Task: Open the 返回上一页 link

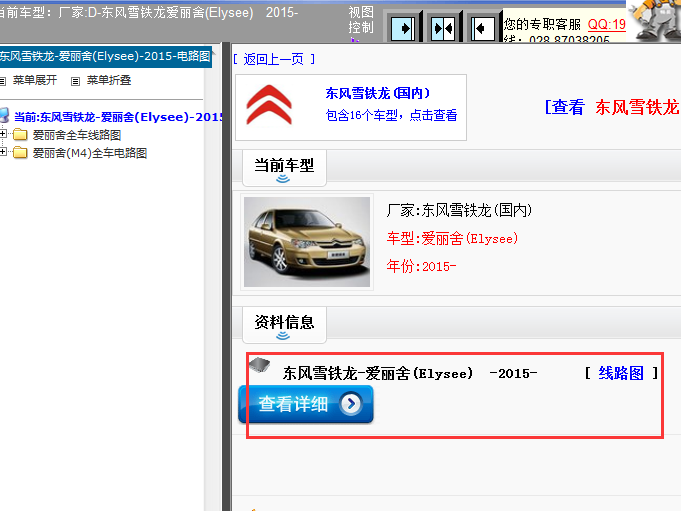Action: pyautogui.click(x=274, y=59)
